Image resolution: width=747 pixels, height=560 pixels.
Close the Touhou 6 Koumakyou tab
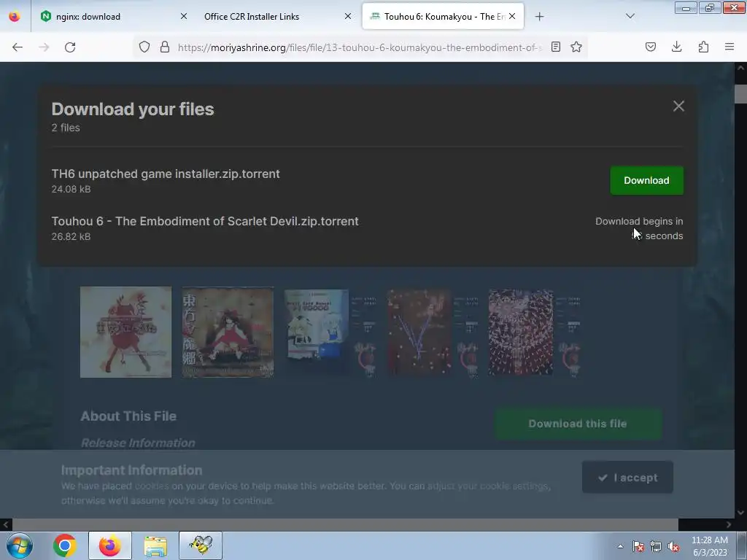click(x=512, y=16)
